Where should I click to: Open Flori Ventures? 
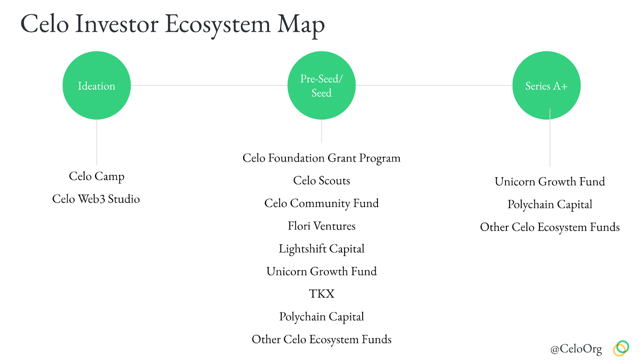coord(322,226)
